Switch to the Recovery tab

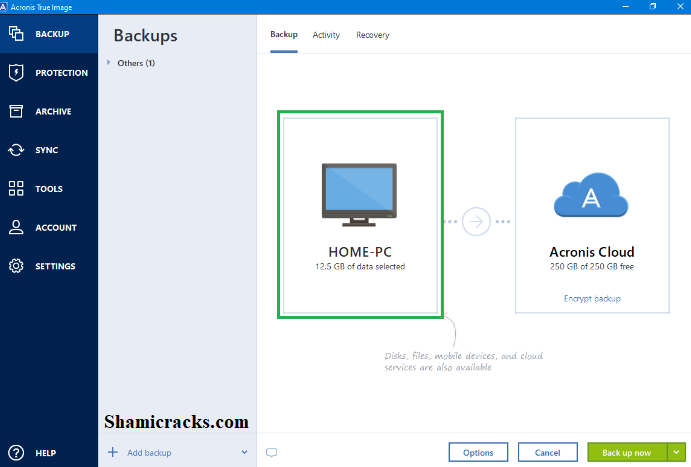click(x=373, y=35)
